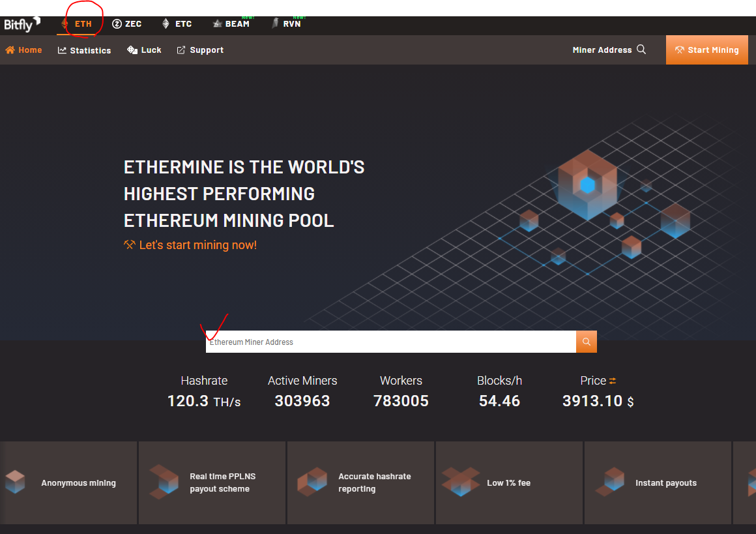The height and width of the screenshot is (534, 756).
Task: Click the Low 1% fee cube icon
Action: click(x=461, y=482)
